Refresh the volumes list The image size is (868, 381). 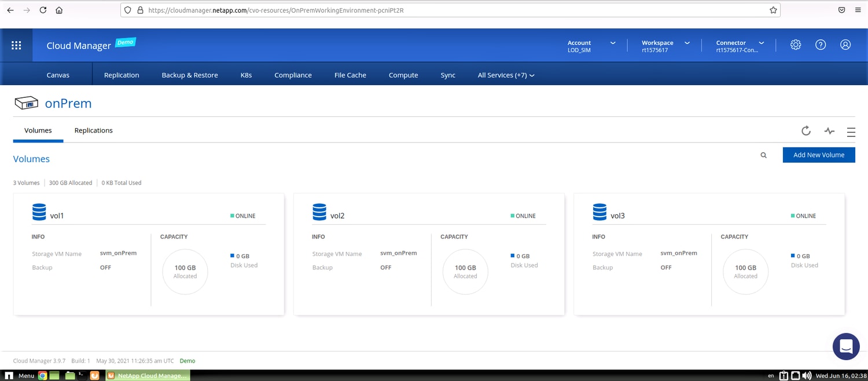point(806,131)
